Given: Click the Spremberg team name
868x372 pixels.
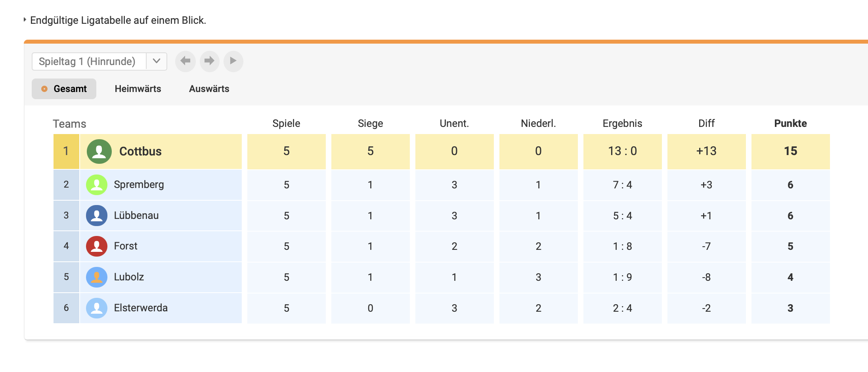Looking at the screenshot, I should pyautogui.click(x=139, y=185).
